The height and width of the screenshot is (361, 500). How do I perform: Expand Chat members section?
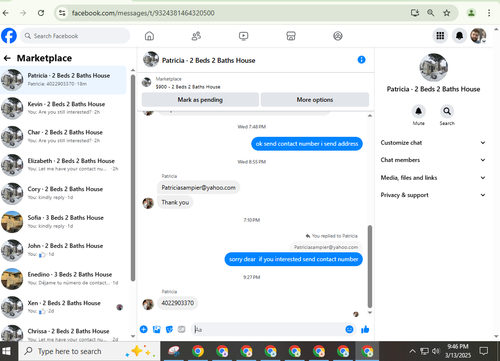click(433, 160)
